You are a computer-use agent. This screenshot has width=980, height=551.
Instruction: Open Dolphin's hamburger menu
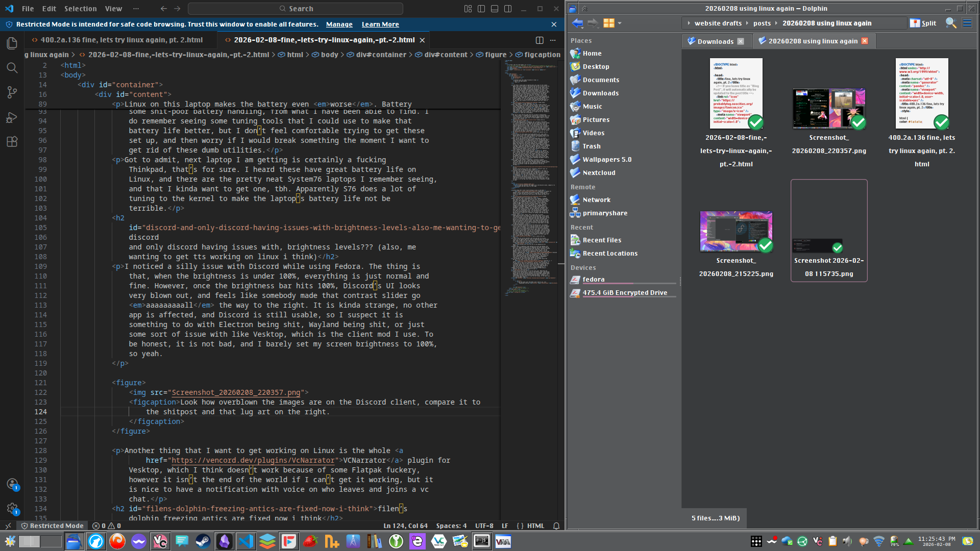pyautogui.click(x=967, y=23)
